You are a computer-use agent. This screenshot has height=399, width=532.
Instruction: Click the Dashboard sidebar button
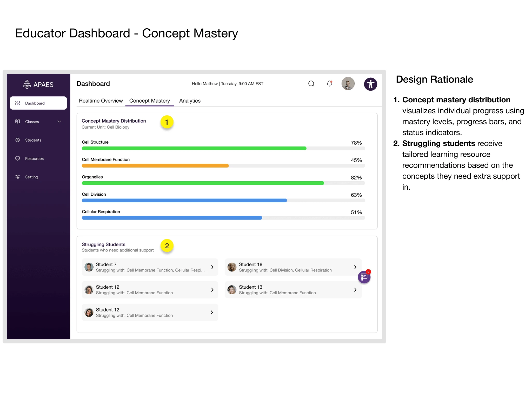tap(38, 103)
